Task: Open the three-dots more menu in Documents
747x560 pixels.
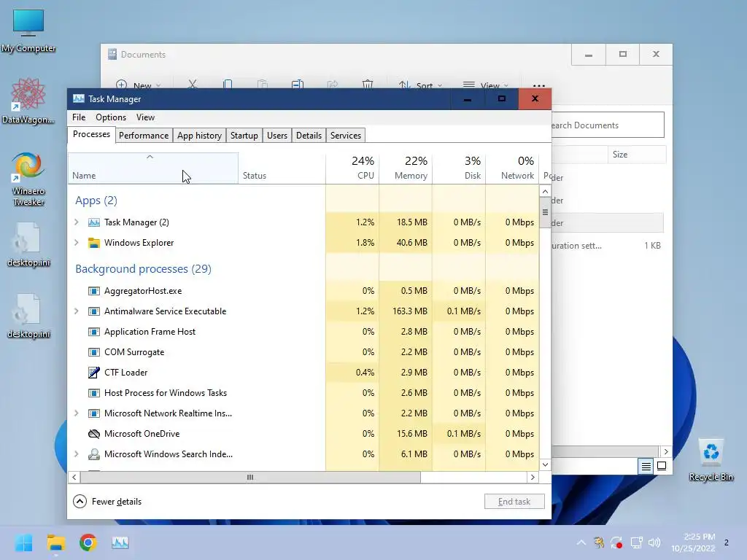Action: tap(539, 86)
